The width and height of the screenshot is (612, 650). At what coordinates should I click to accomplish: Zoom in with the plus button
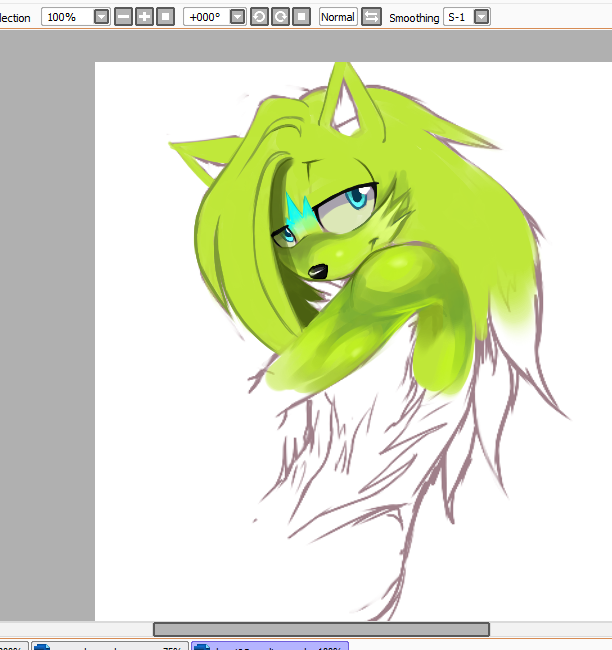pos(144,17)
